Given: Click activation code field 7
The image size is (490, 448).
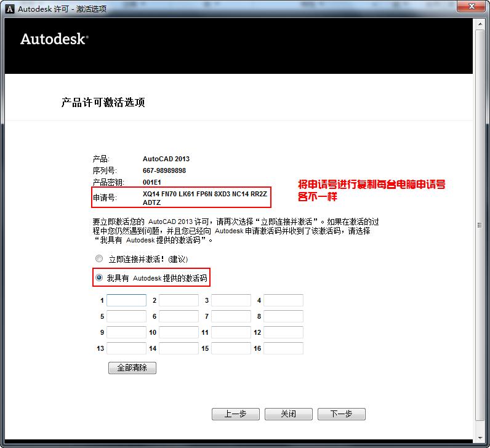Looking at the screenshot, I should [231, 316].
